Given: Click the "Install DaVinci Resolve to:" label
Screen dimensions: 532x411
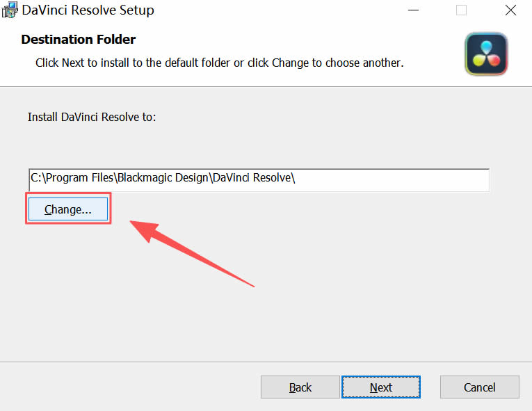Looking at the screenshot, I should (92, 117).
